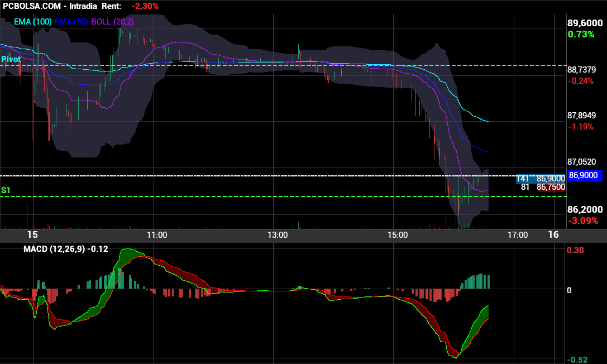
Task: Click the 15:00 time axis label
Action: tap(398, 235)
